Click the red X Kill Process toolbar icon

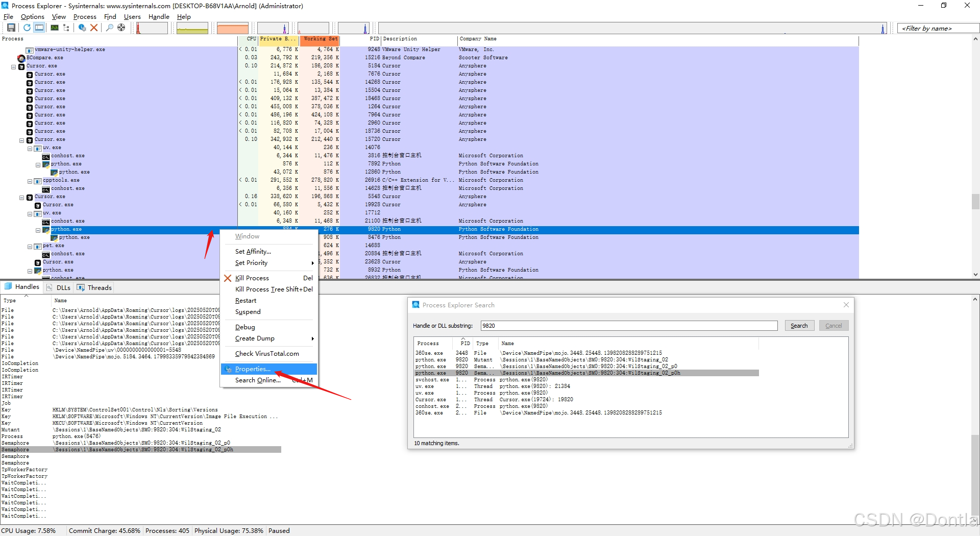pyautogui.click(x=94, y=28)
